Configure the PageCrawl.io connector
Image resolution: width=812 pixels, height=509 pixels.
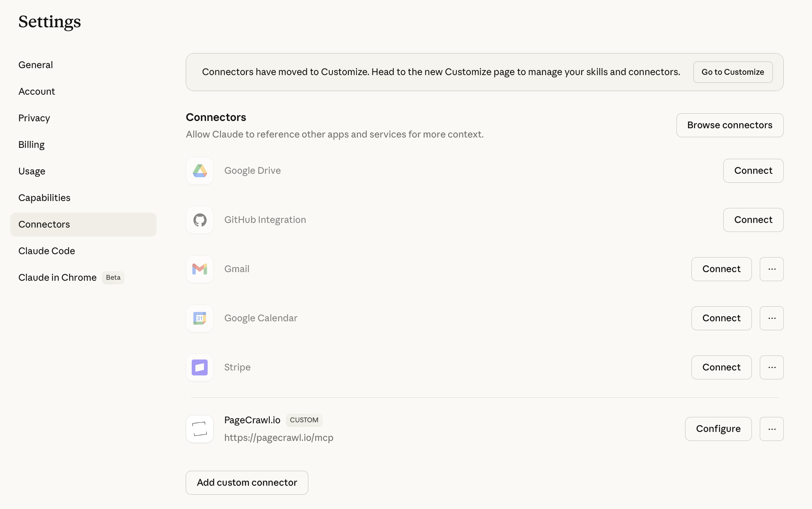click(x=718, y=429)
